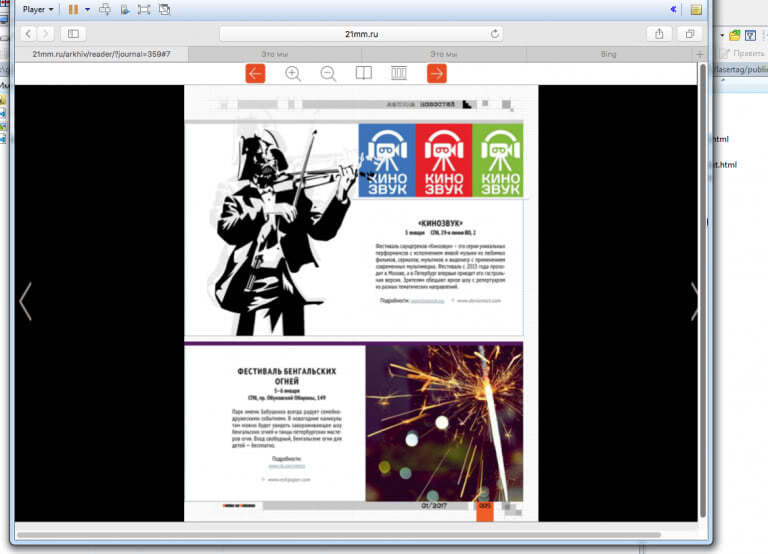Click the red Кинозвук logo tile
768x554 pixels.
444,160
